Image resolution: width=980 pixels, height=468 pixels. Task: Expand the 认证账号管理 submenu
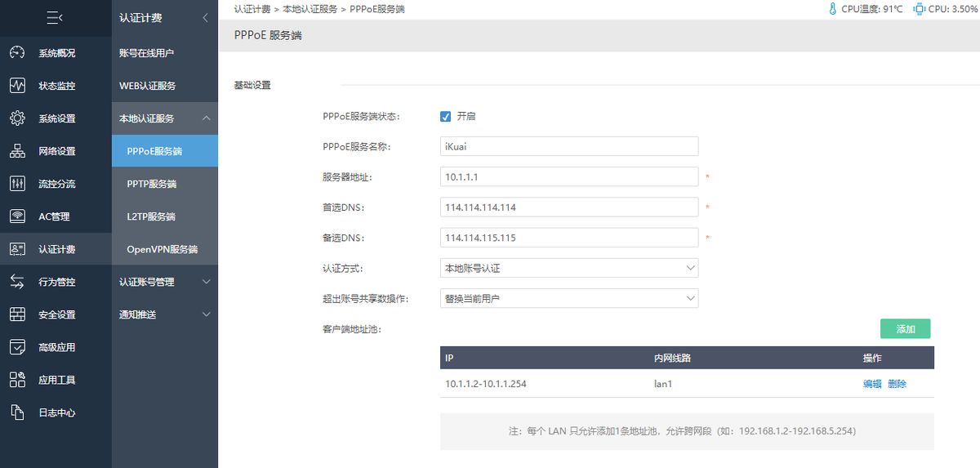tap(164, 282)
